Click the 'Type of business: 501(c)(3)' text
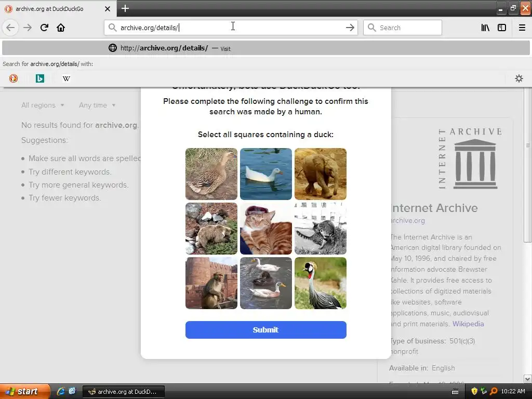532x399 pixels. coord(432,341)
